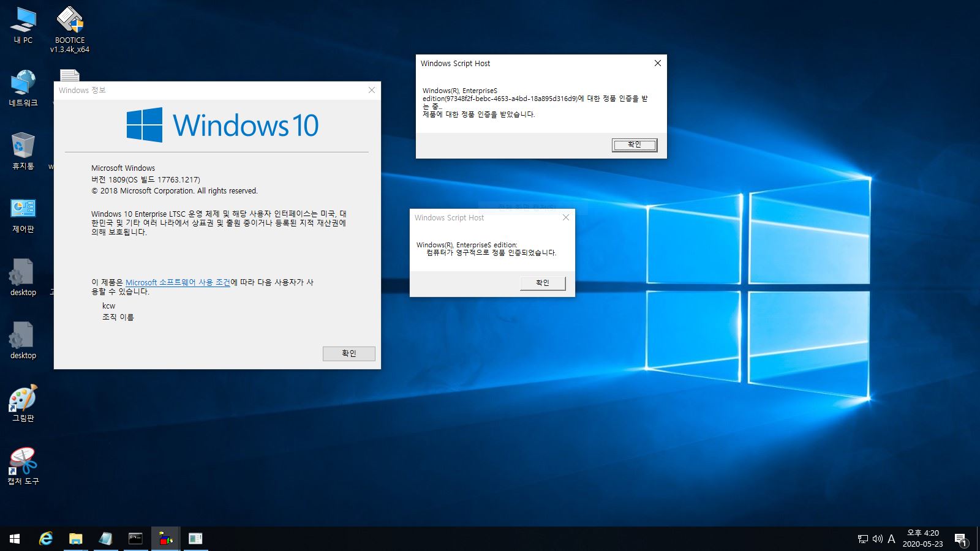The height and width of the screenshot is (551, 980).
Task: Close the Windows 정보 dialog
Action: coord(371,90)
